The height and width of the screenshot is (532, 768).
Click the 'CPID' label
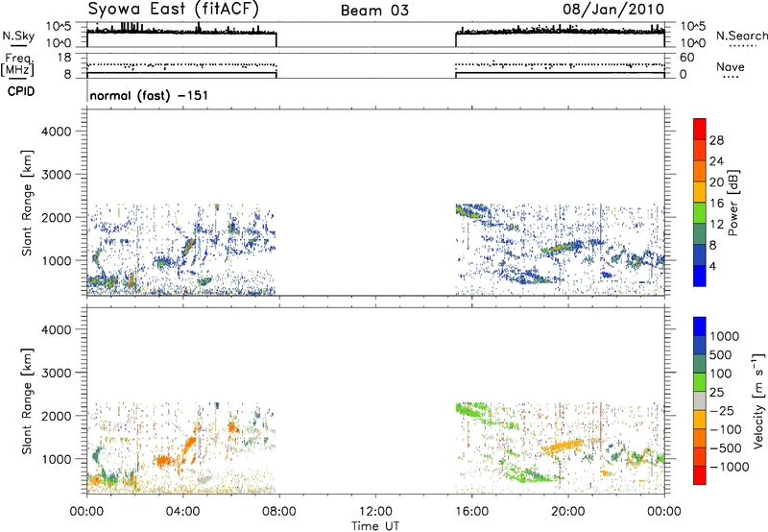click(21, 91)
